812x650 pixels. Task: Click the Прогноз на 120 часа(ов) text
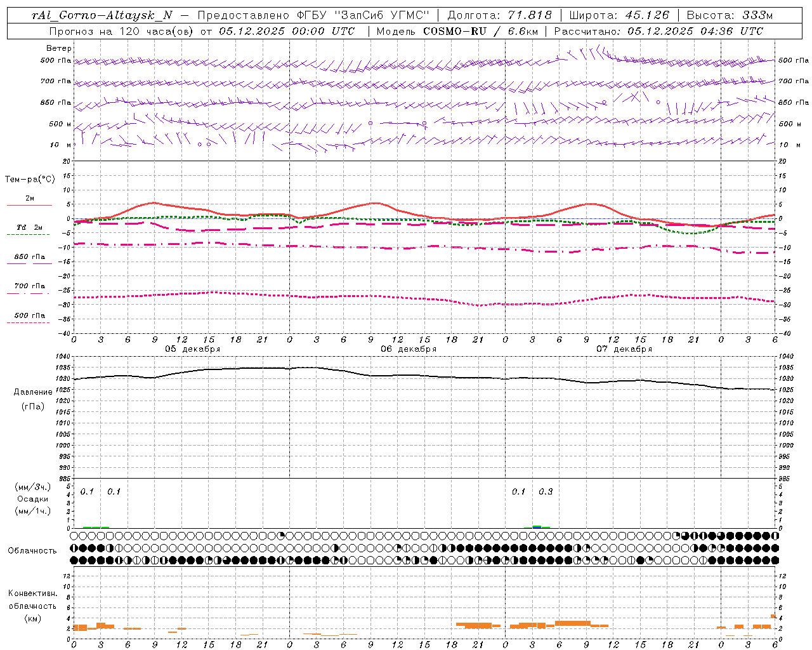(x=122, y=30)
